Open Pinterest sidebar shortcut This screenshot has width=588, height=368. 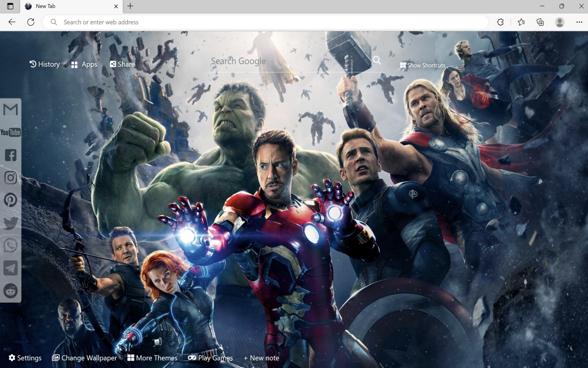11,200
